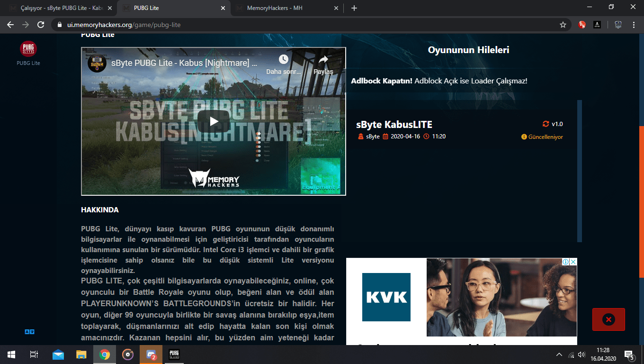Click the black triangle-logo extension icon
This screenshot has width=644, height=364.
pos(598,25)
